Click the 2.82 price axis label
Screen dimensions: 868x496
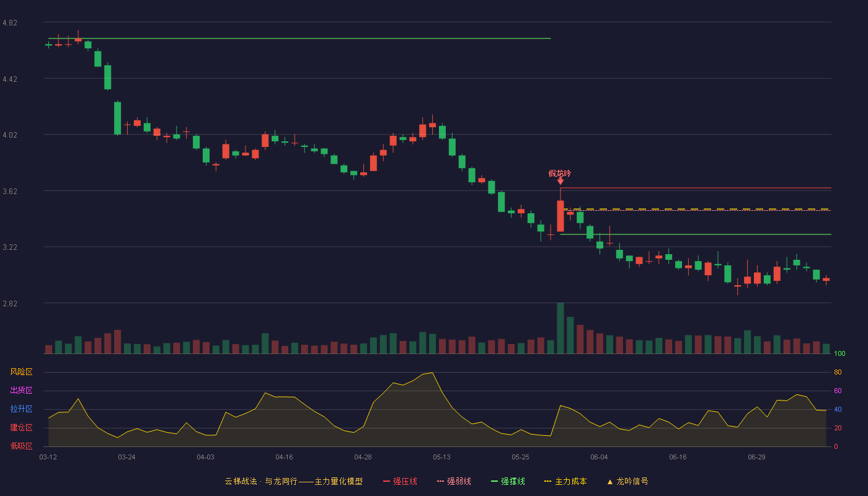(x=10, y=304)
